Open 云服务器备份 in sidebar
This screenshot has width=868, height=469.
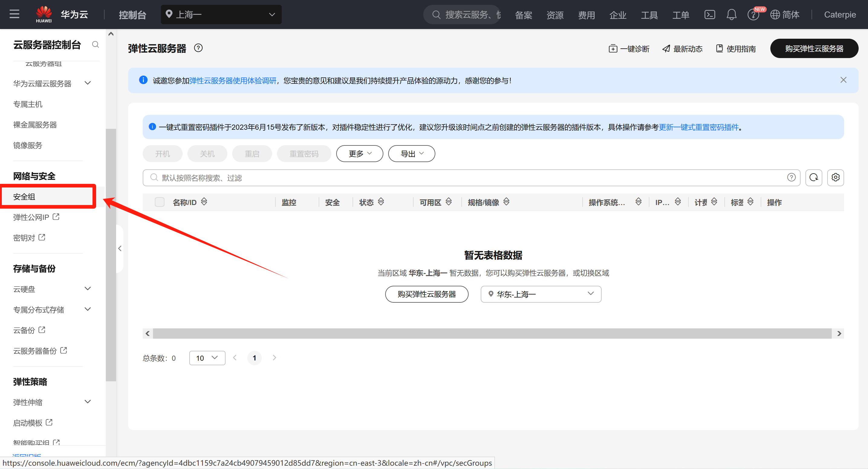coord(40,350)
